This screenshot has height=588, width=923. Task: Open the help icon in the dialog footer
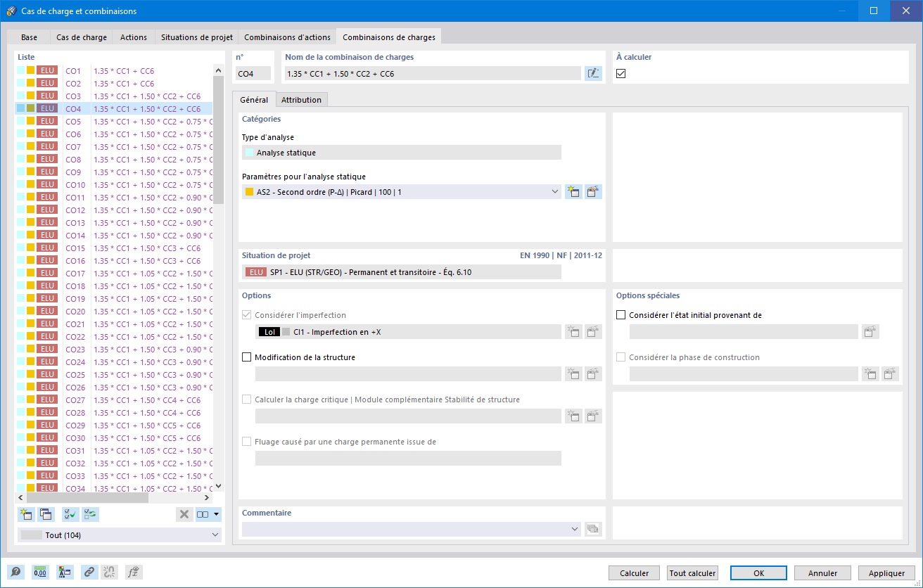point(15,573)
